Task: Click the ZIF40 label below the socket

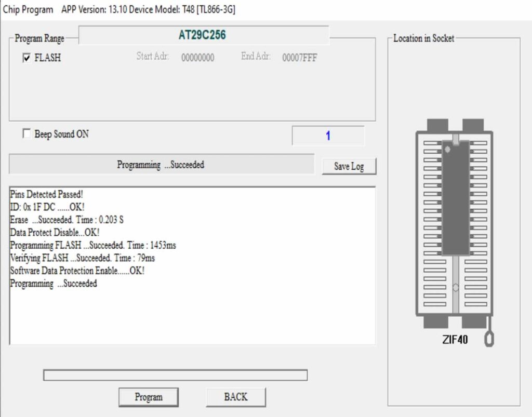Action: (455, 341)
